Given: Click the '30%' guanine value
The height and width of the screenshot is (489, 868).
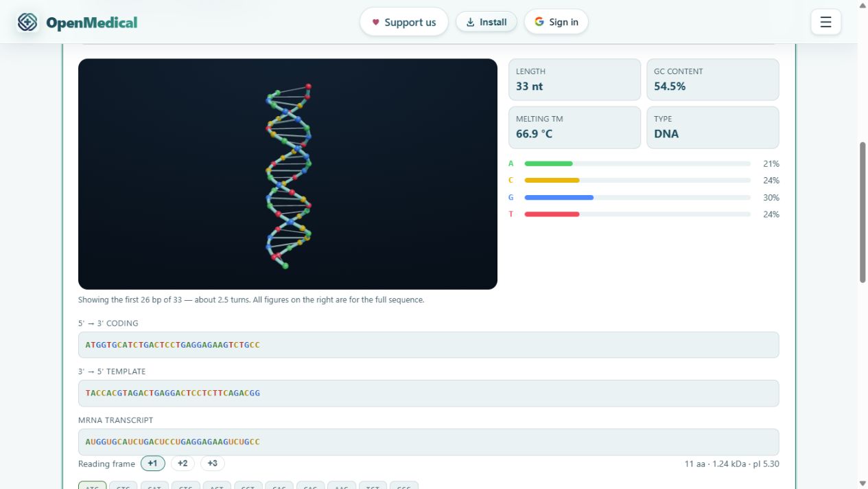Looking at the screenshot, I should click(x=771, y=198).
